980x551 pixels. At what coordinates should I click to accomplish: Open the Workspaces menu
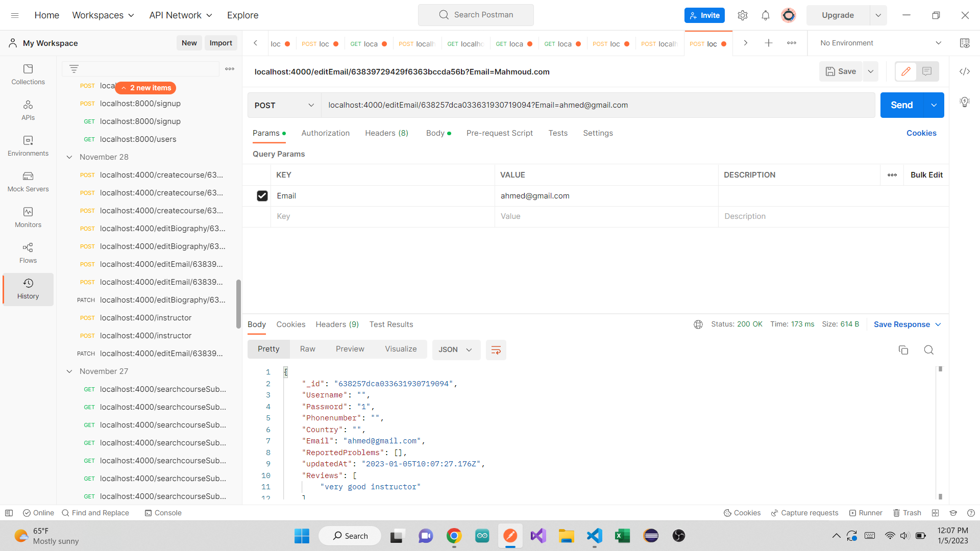(103, 15)
